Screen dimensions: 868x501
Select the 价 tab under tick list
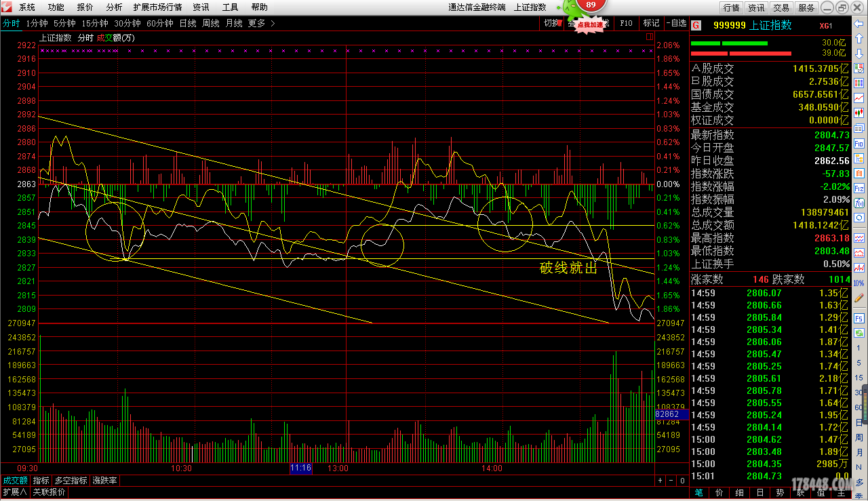click(x=719, y=493)
